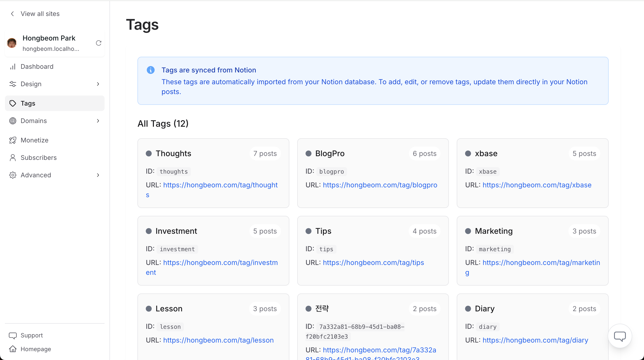Expand the Design submenu chevron

click(x=98, y=84)
